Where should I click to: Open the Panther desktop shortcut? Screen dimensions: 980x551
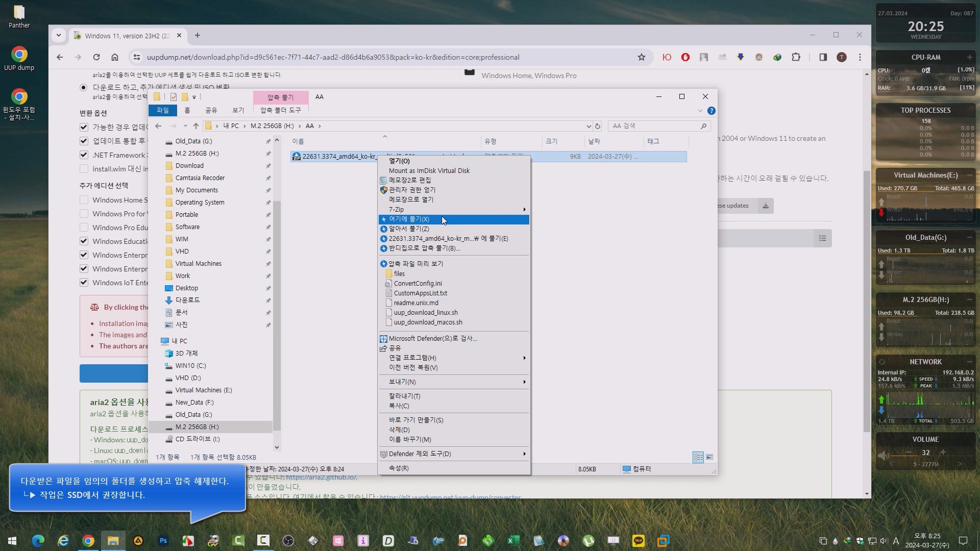pyautogui.click(x=19, y=16)
